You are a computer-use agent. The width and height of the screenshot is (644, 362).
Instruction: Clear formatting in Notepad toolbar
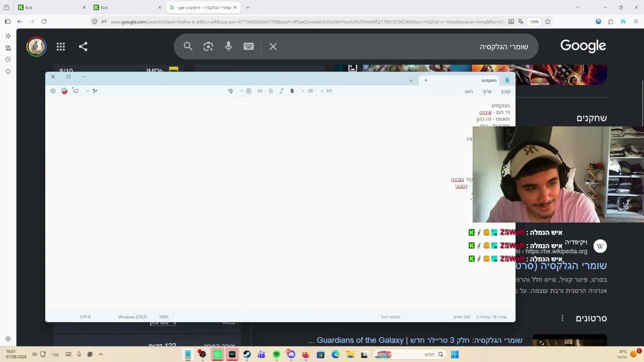[230, 91]
